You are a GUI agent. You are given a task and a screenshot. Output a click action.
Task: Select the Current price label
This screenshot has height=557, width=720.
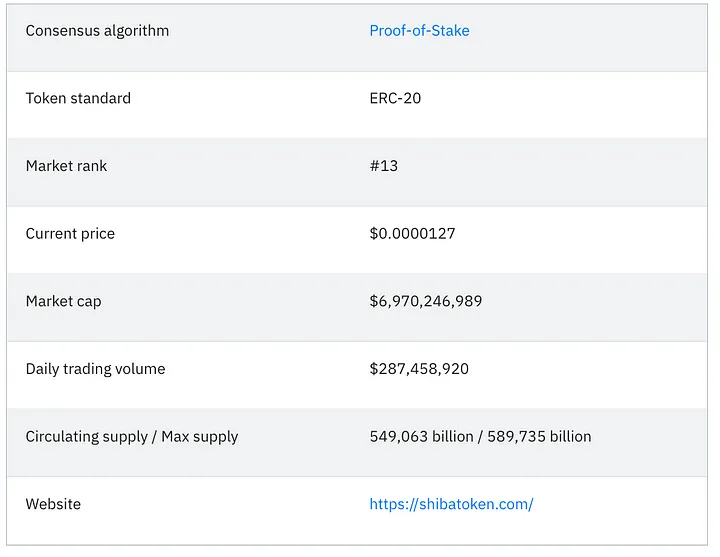[x=70, y=234]
